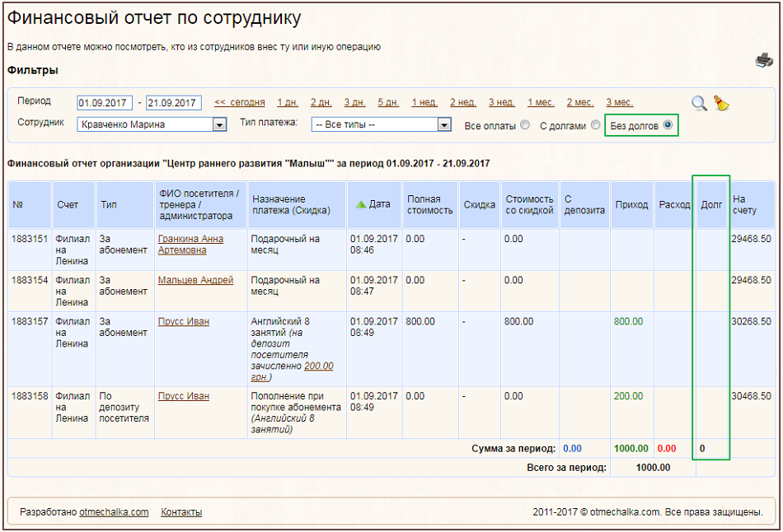Pick the 3 мес. period shortcut
The height and width of the screenshot is (532, 783).
619,103
